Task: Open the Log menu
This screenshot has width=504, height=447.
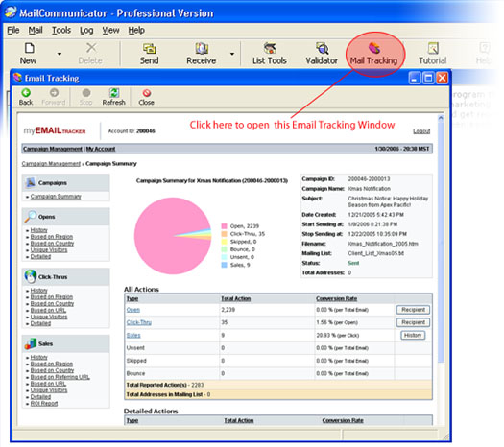Action: [x=86, y=30]
